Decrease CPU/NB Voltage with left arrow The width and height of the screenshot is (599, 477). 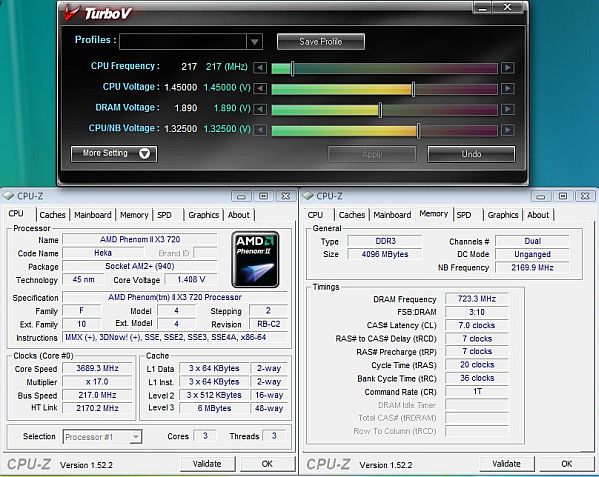pyautogui.click(x=260, y=130)
